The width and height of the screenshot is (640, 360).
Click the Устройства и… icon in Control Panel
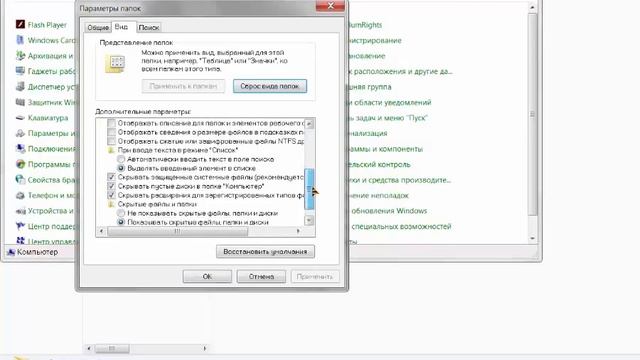point(20,211)
